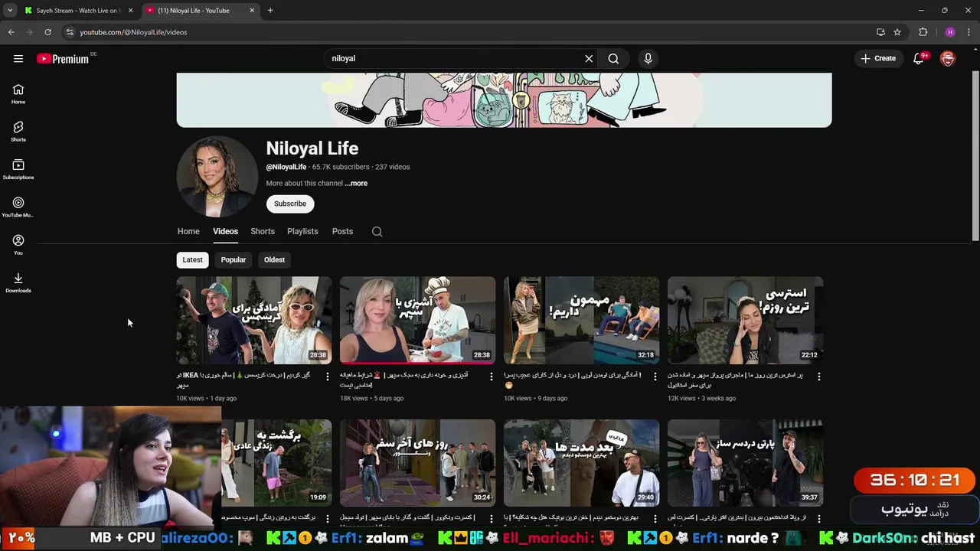
Task: Open options menu for the 9 days ago video
Action: [655, 377]
